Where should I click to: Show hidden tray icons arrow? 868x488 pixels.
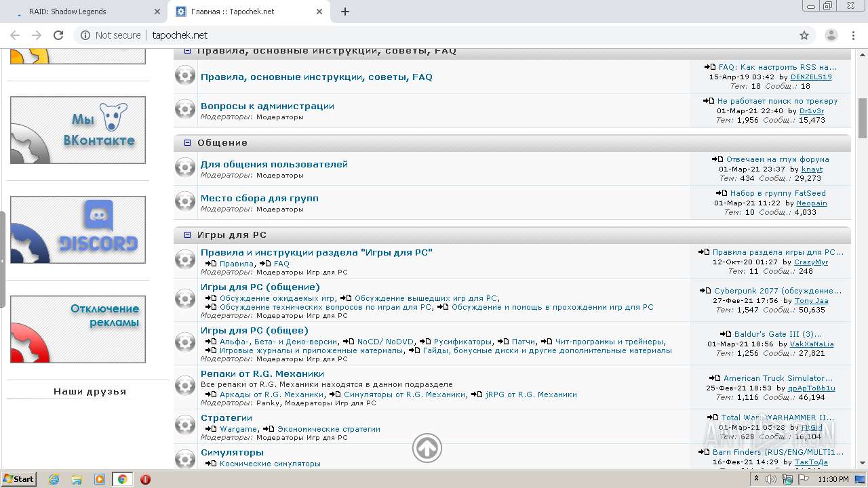point(756,479)
